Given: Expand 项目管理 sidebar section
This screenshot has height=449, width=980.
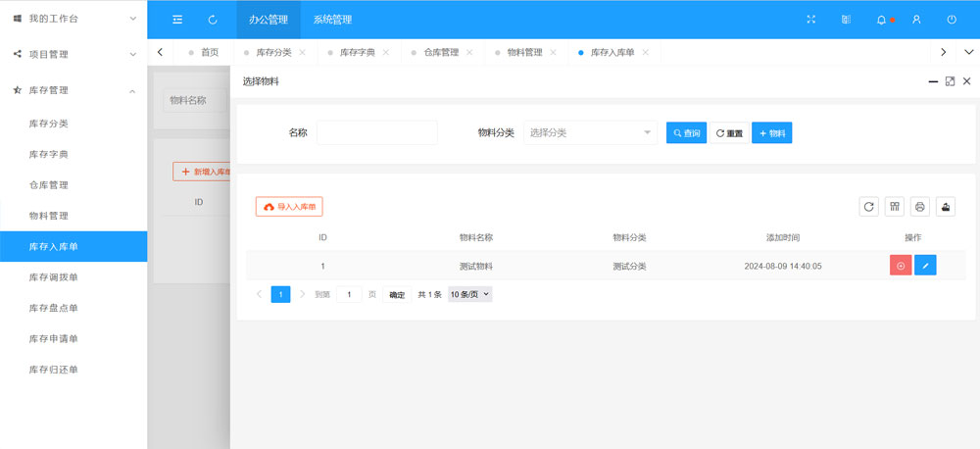Looking at the screenshot, I should point(73,54).
